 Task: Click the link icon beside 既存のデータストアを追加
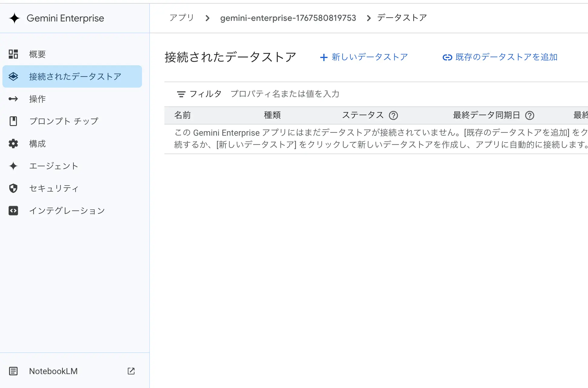point(447,57)
